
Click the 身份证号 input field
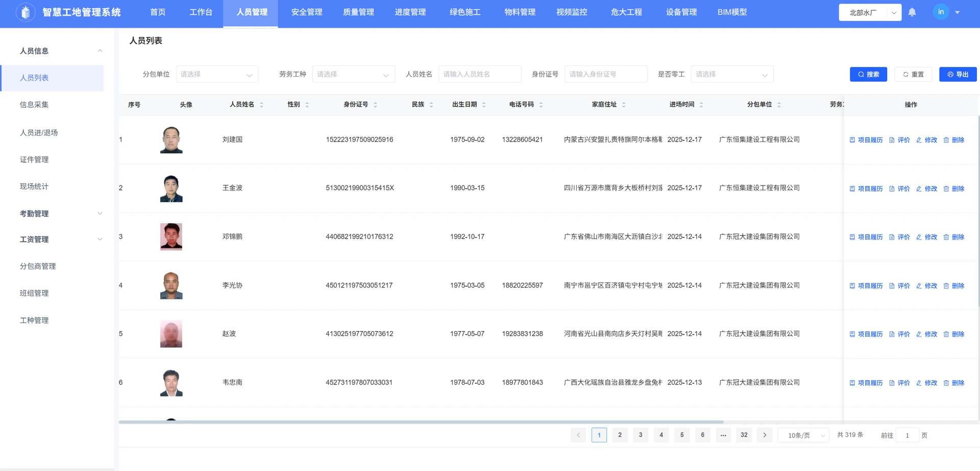click(x=606, y=74)
